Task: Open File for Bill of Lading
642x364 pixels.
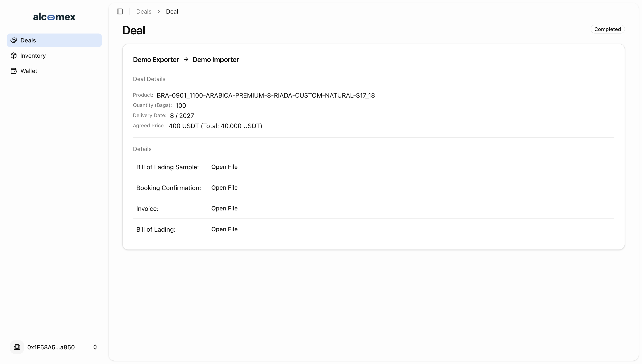Action: (x=224, y=229)
